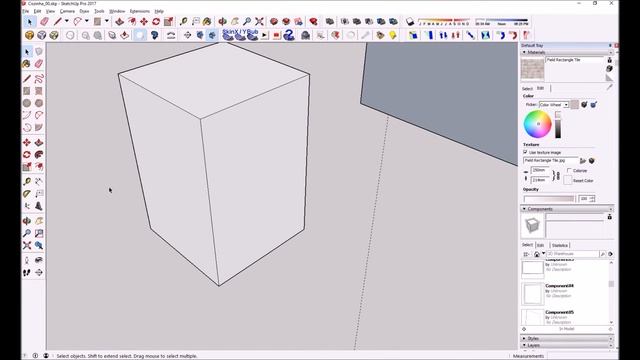
Task: Browse for texture image file icon
Action: [x=583, y=161]
